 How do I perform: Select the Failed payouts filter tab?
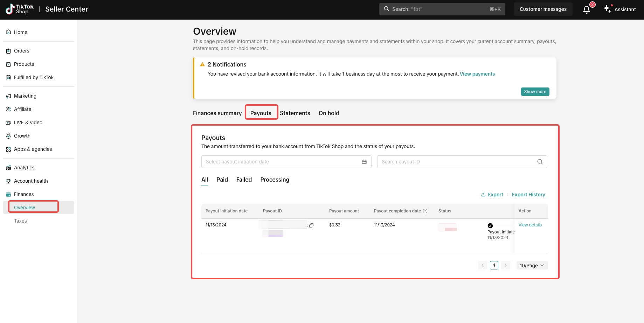244,180
